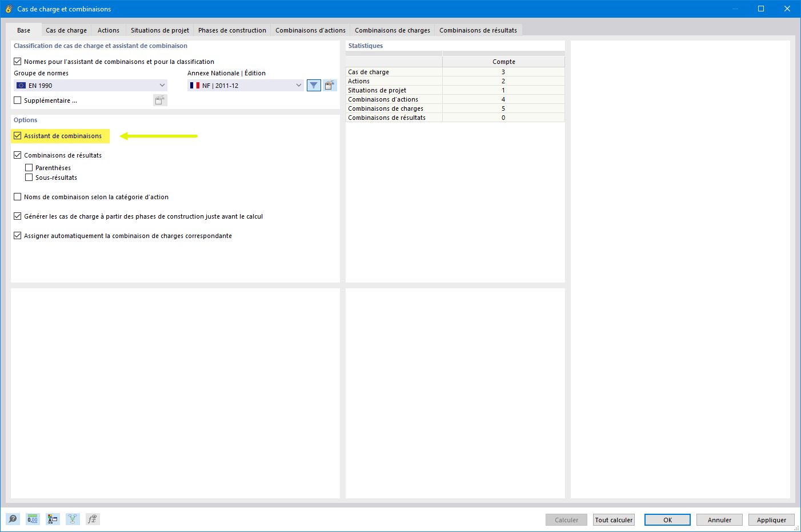Click the third bottom toolbar icon
801x532 pixels.
[53, 519]
